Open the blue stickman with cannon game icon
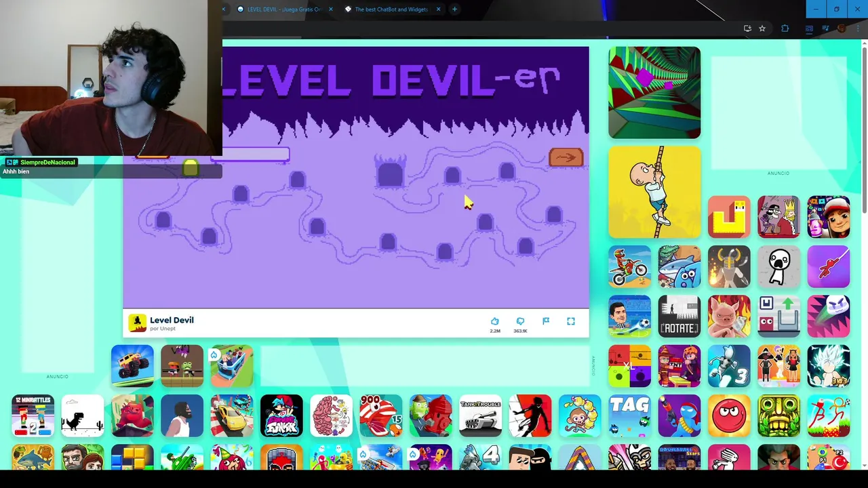Image resolution: width=868 pixels, height=488 pixels. [679, 415]
